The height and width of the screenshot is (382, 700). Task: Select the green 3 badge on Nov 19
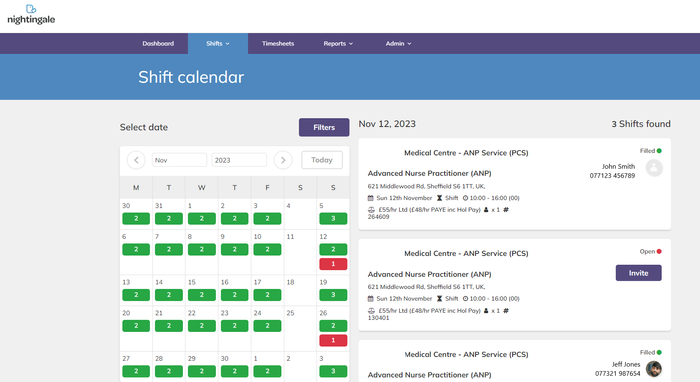[333, 295]
